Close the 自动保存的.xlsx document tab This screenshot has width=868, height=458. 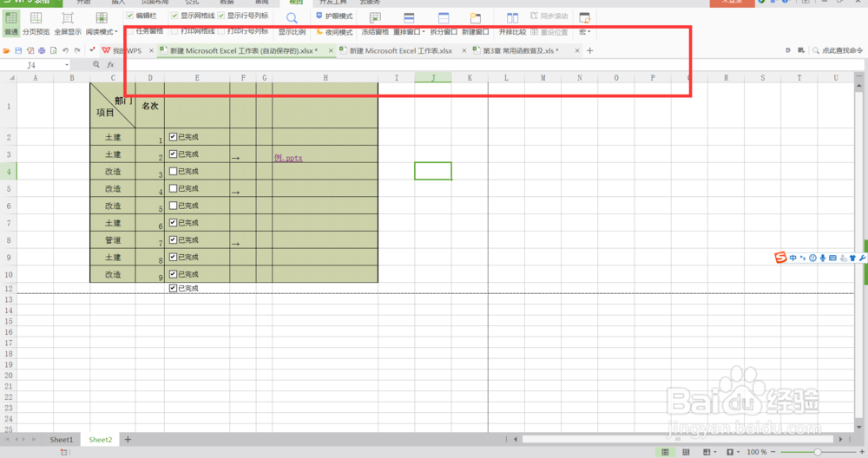click(x=331, y=50)
